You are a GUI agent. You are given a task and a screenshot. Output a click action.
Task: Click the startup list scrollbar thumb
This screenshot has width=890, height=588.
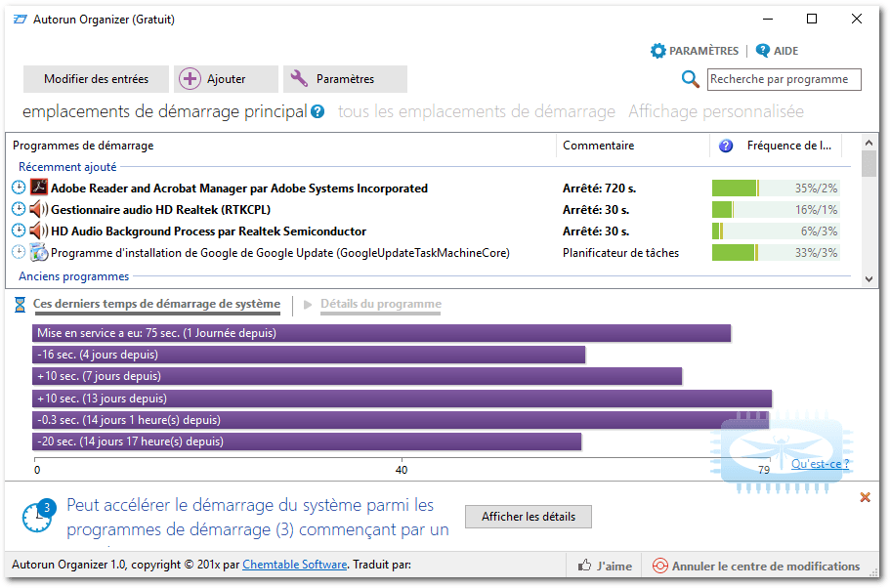[x=869, y=163]
